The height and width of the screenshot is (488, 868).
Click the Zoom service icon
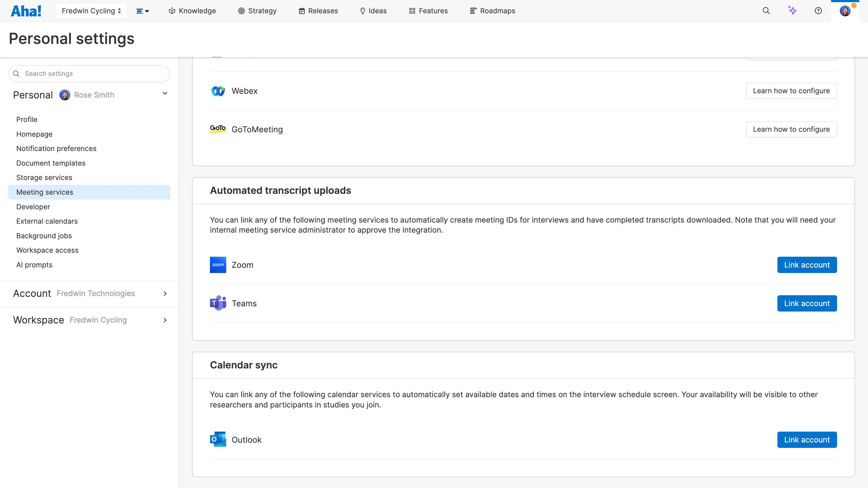(x=218, y=265)
